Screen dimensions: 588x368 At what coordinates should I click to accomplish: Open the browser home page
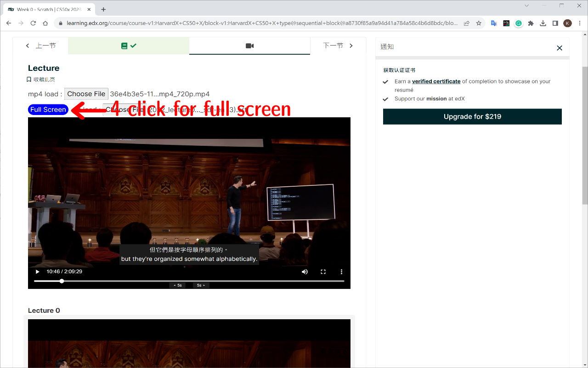point(45,23)
